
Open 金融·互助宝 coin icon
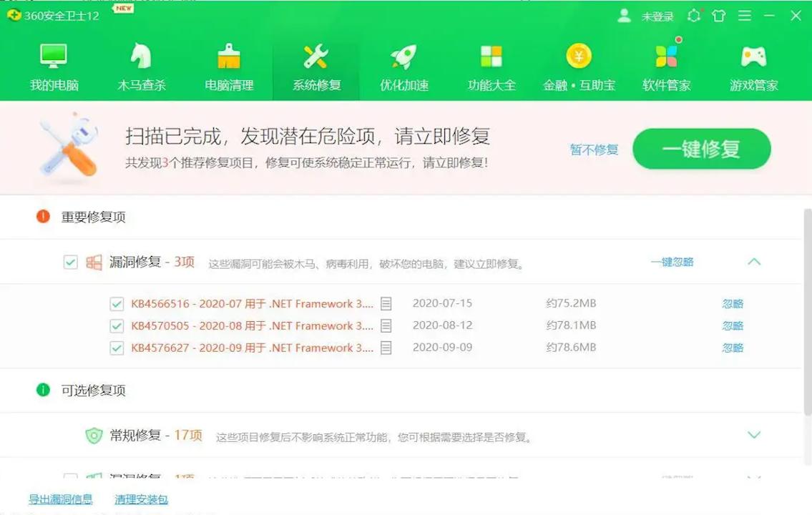[579, 64]
